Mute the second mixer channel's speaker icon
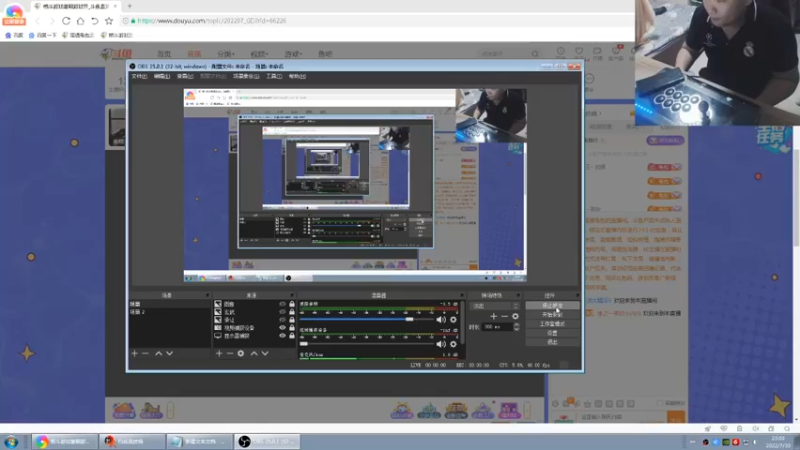The width and height of the screenshot is (800, 450). (x=441, y=344)
